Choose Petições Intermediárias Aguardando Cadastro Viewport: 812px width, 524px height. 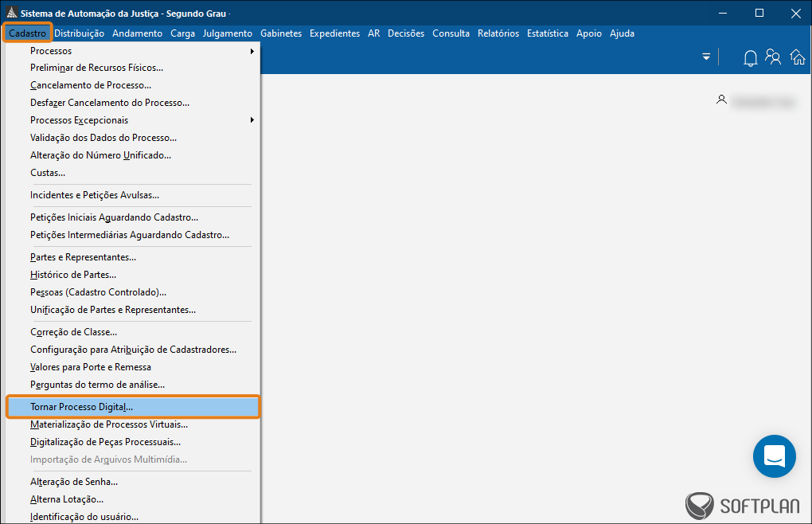coord(133,235)
